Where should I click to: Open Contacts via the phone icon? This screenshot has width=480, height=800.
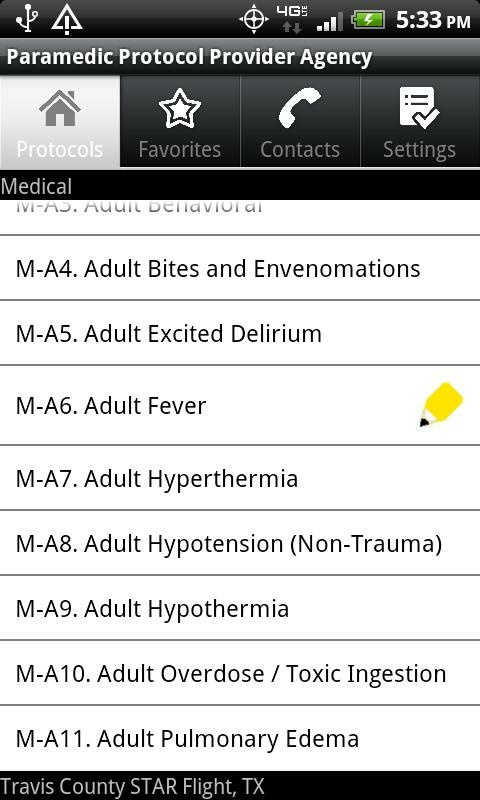tap(300, 108)
